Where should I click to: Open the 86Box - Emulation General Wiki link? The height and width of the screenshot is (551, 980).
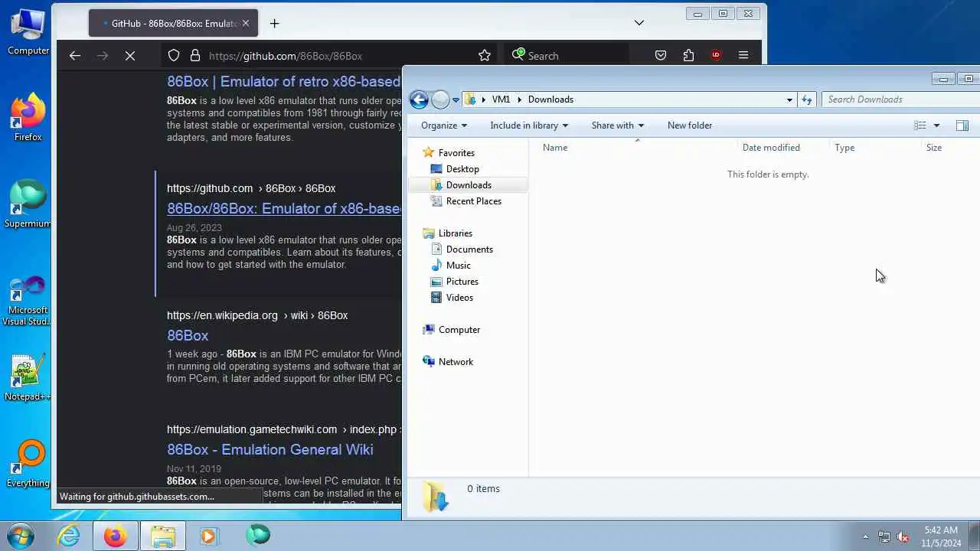pos(270,449)
